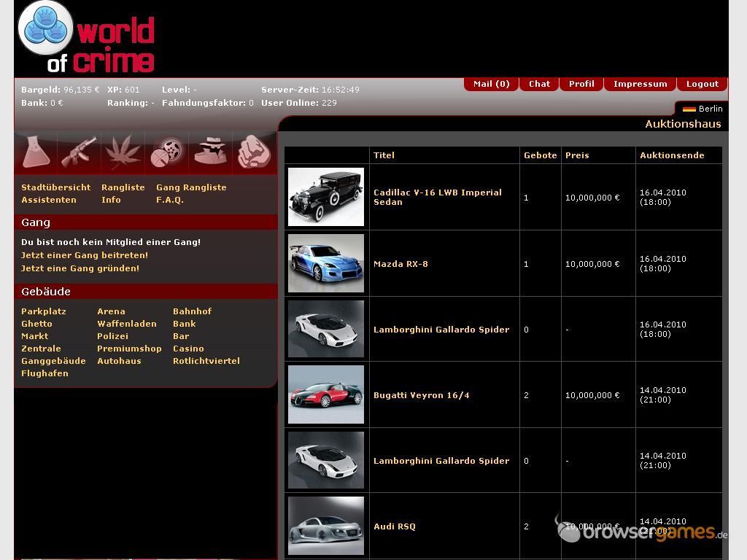Go to the Flughafen building
Screen dimensions: 747x560
tap(44, 373)
